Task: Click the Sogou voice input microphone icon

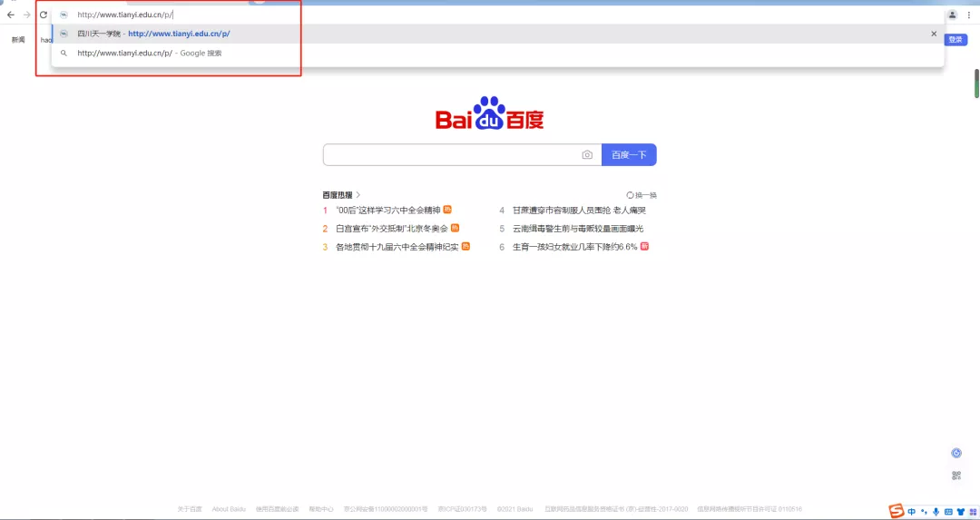Action: tap(936, 511)
